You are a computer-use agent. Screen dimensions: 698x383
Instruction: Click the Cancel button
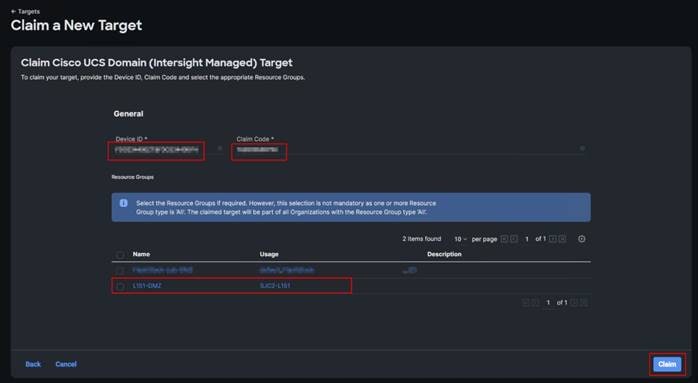pyautogui.click(x=66, y=364)
